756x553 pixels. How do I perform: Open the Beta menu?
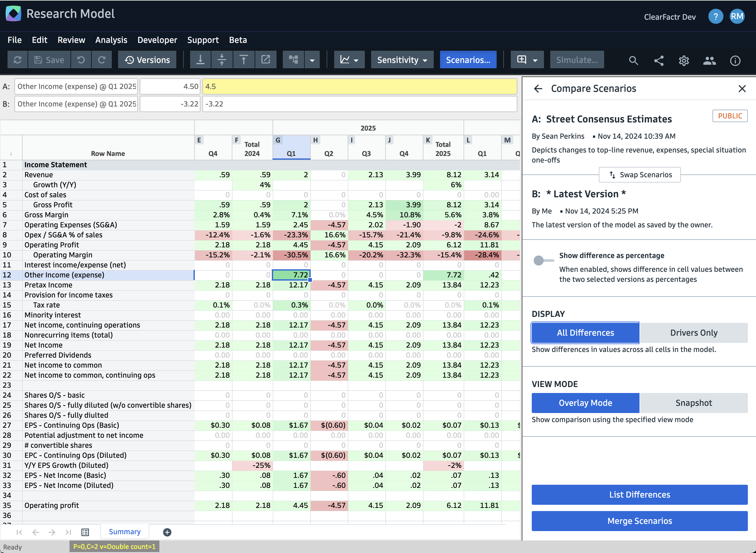(238, 40)
